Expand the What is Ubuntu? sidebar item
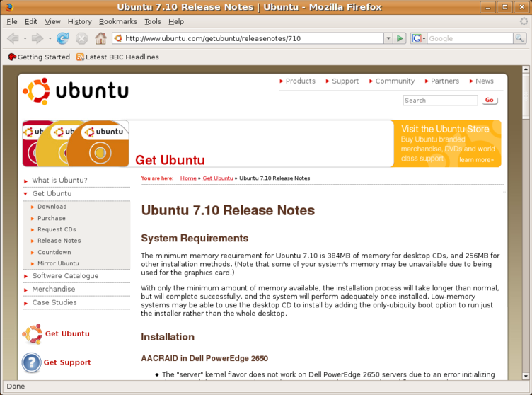 coord(25,181)
